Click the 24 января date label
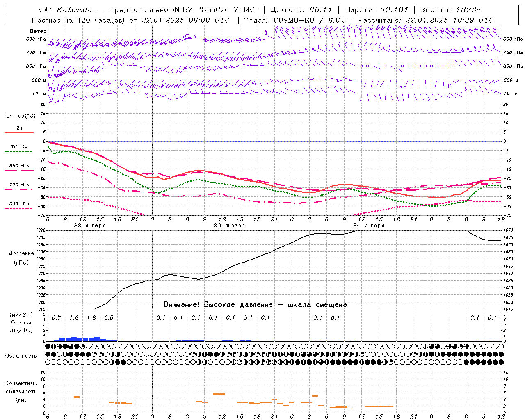525x420 pixels. click(x=369, y=226)
